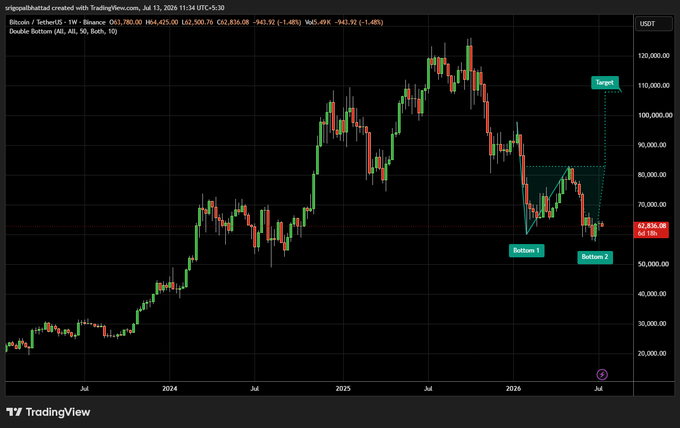This screenshot has width=680, height=428.
Task: Click the Jul label after 2026
Action: (x=598, y=388)
